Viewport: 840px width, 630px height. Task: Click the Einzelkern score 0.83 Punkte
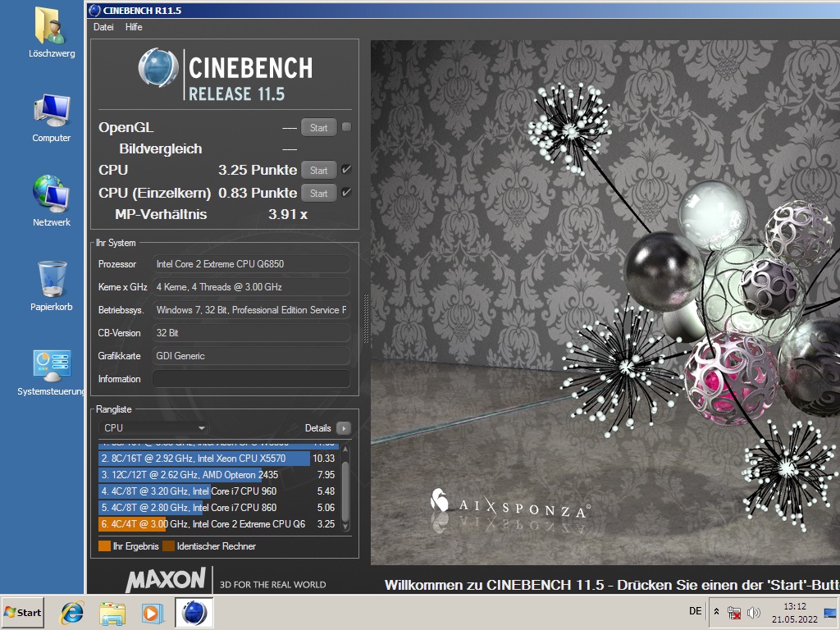(258, 193)
